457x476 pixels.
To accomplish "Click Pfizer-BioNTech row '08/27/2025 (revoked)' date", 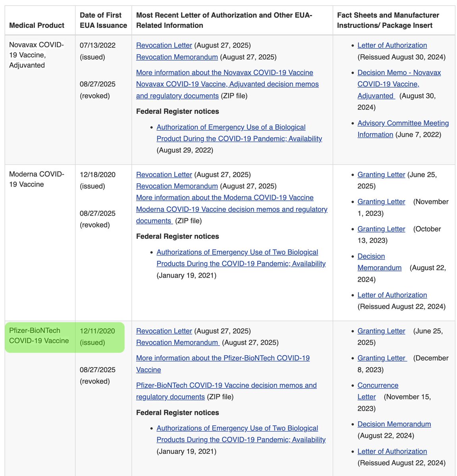I will [x=98, y=375].
